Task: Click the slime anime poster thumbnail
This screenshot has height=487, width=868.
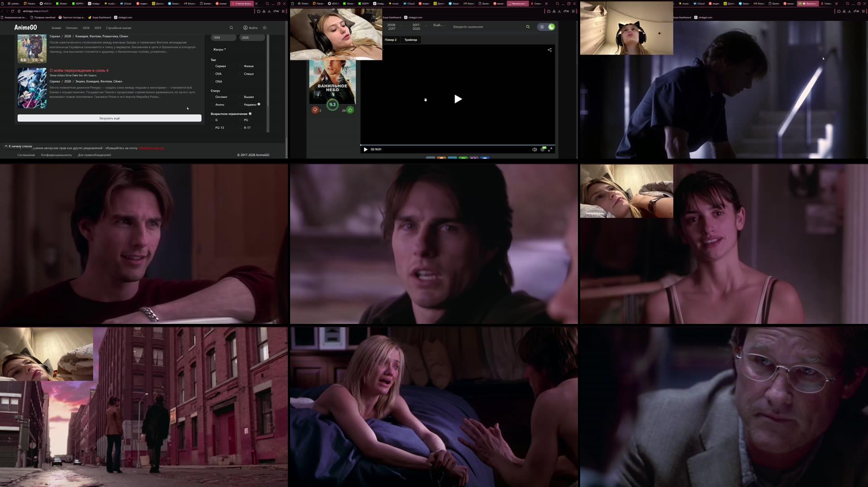Action: [32, 88]
